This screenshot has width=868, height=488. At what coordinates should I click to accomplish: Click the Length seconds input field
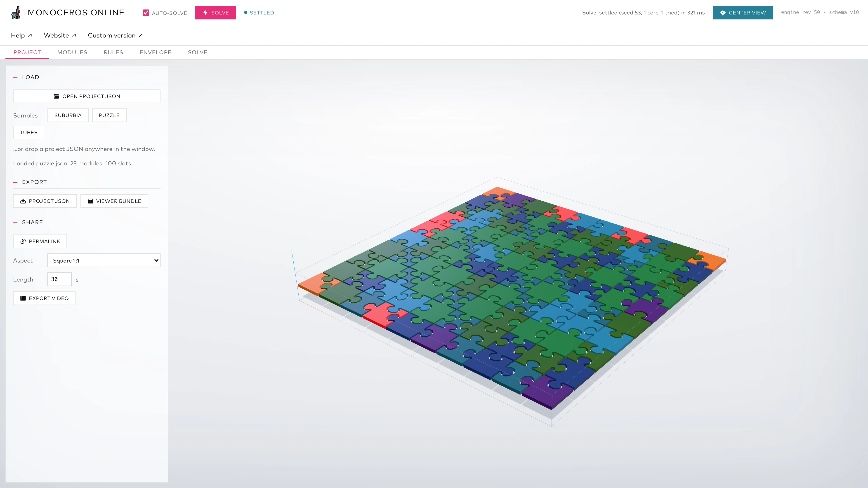60,279
